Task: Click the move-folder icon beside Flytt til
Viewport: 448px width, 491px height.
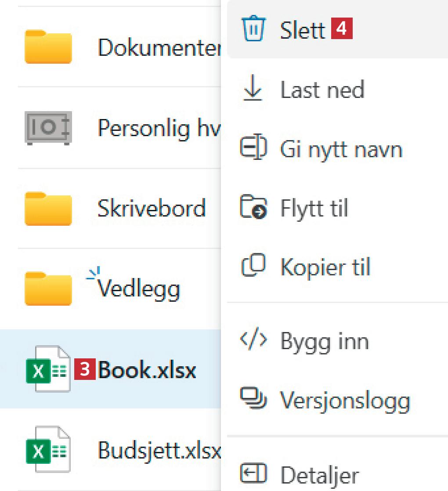Action: tap(253, 208)
